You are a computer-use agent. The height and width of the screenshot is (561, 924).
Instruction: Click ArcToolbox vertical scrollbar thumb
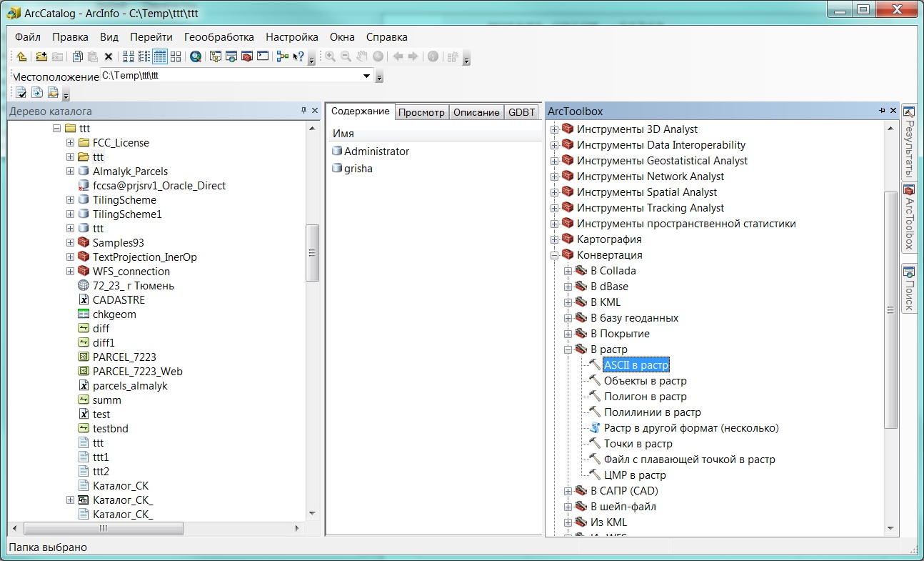890,310
